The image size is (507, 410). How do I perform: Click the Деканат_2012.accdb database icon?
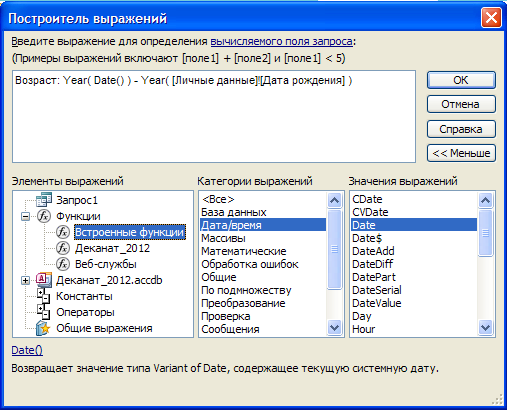point(44,280)
